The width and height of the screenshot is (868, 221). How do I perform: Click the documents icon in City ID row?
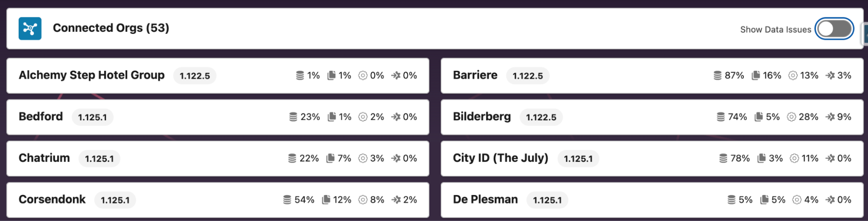click(x=761, y=158)
